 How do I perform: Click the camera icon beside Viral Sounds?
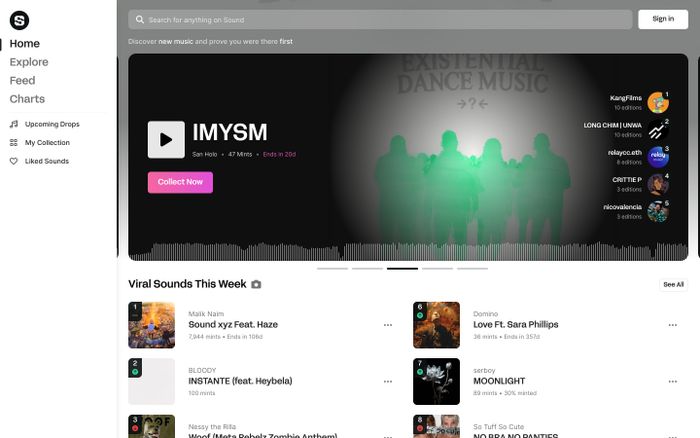pos(256,285)
